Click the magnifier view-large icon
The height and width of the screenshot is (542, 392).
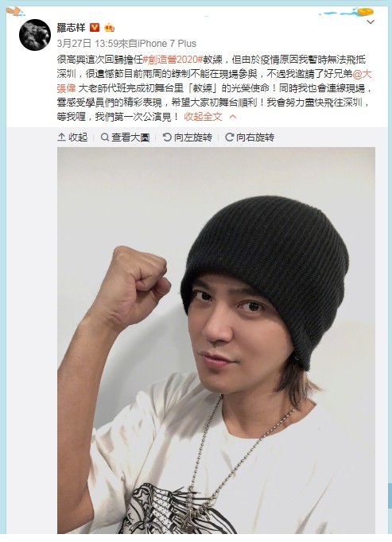click(x=104, y=137)
